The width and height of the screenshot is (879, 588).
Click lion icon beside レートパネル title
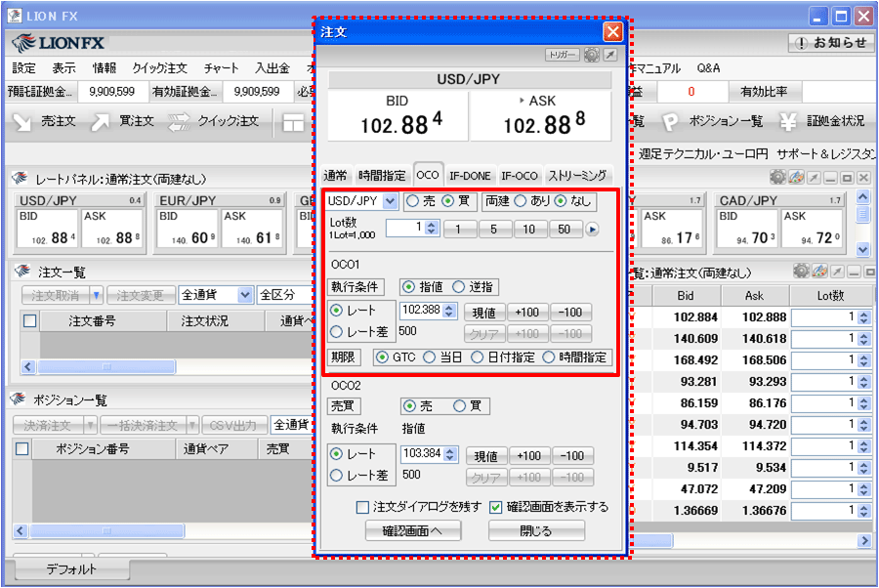[x=21, y=178]
